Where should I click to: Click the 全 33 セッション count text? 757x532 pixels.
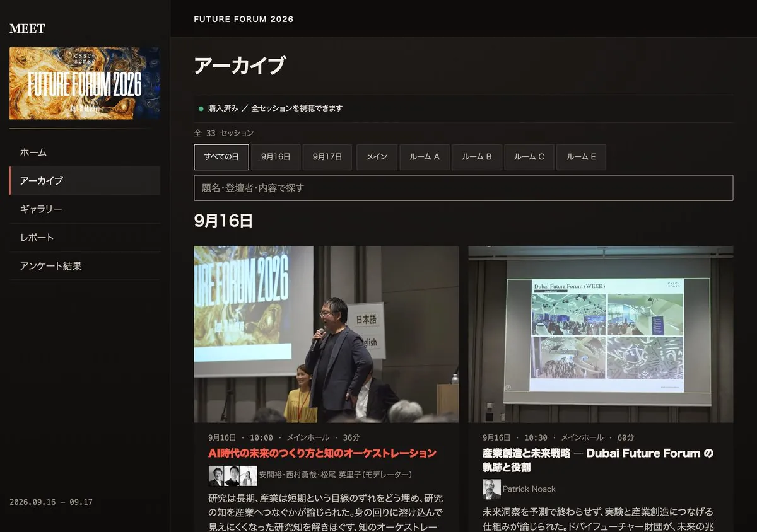[x=224, y=133]
